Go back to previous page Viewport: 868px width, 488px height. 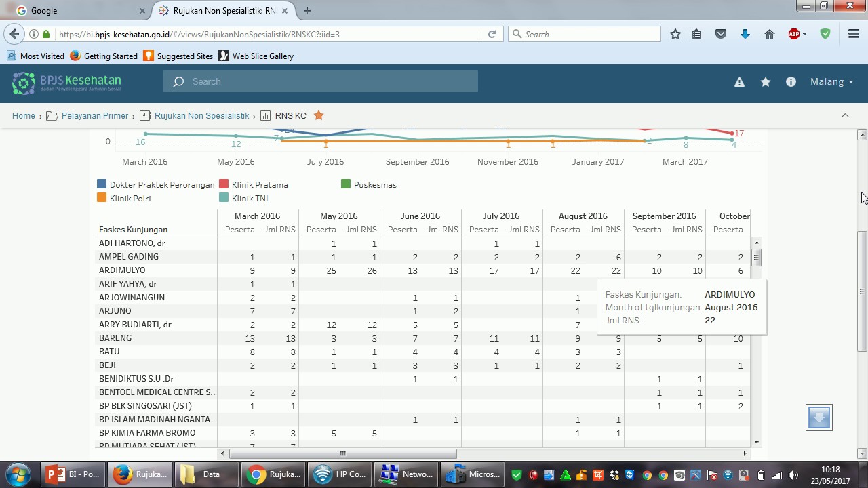pyautogui.click(x=13, y=34)
